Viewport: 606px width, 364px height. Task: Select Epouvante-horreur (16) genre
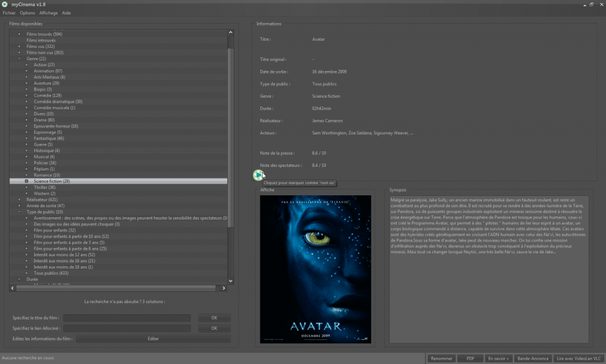point(56,126)
